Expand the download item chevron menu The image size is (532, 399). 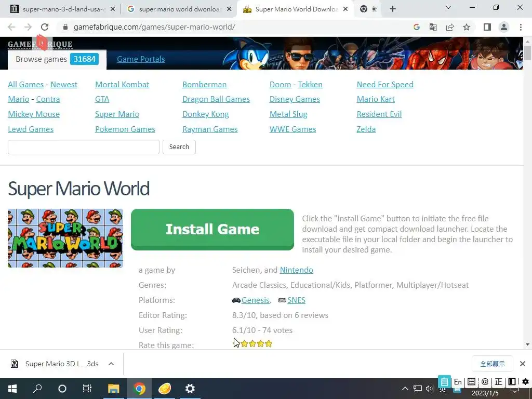[111, 364]
